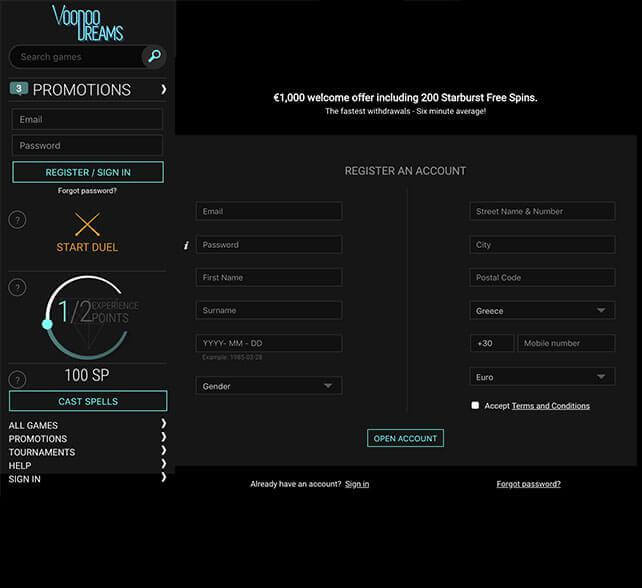Click the password info icon

point(186,245)
